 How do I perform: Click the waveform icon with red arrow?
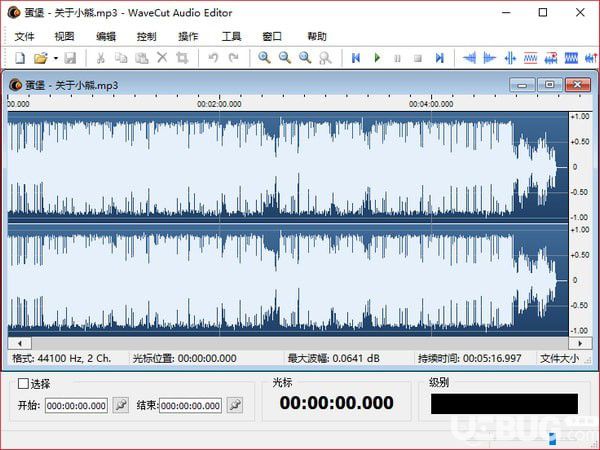click(x=551, y=58)
